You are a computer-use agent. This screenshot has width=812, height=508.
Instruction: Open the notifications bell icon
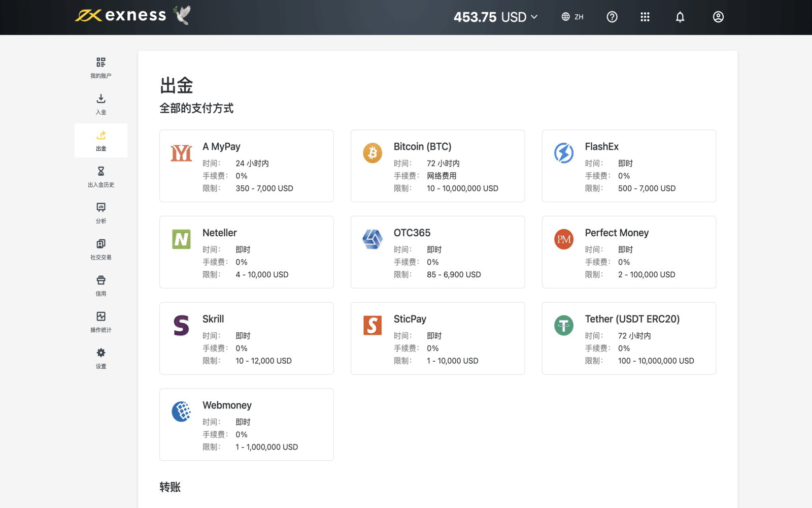(x=680, y=17)
